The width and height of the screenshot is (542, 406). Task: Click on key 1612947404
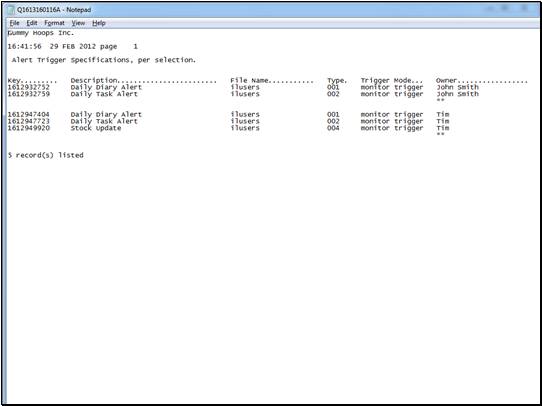29,114
